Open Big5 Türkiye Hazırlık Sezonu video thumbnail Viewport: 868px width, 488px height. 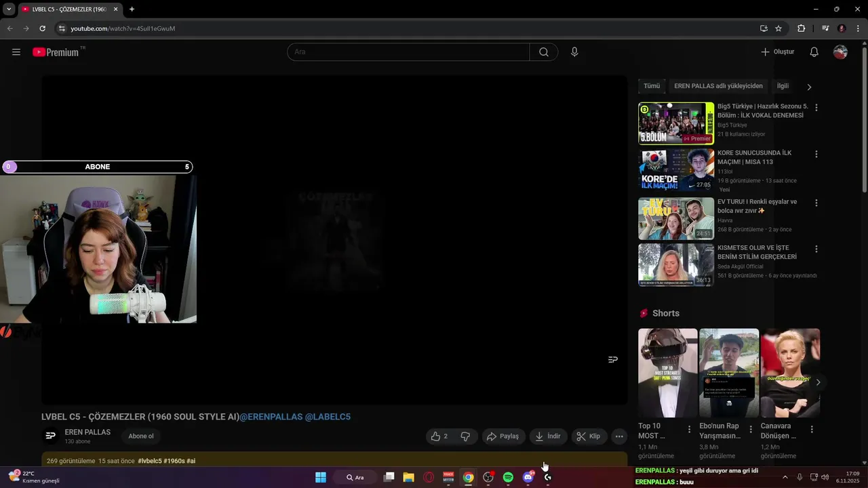tap(676, 123)
